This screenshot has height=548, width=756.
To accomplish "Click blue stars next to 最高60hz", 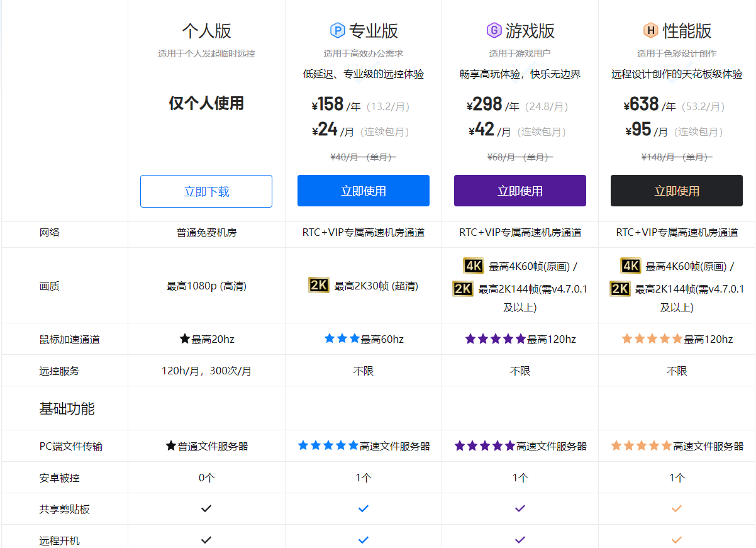I will 342,339.
